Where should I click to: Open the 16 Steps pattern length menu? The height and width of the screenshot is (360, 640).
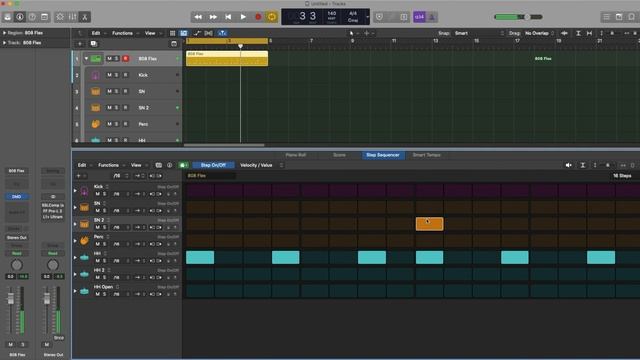click(622, 176)
